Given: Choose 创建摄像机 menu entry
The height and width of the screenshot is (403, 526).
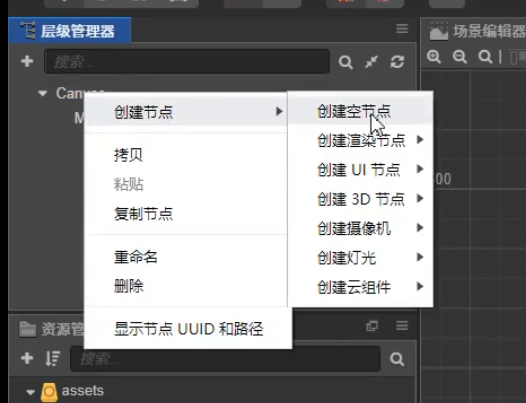Looking at the screenshot, I should [361, 228].
